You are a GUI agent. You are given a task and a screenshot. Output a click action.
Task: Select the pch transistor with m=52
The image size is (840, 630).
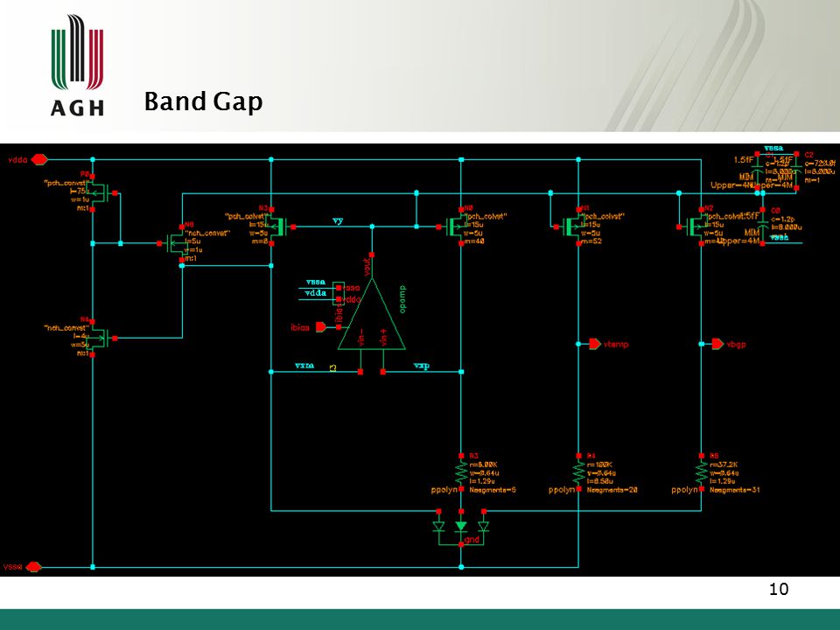click(570, 227)
